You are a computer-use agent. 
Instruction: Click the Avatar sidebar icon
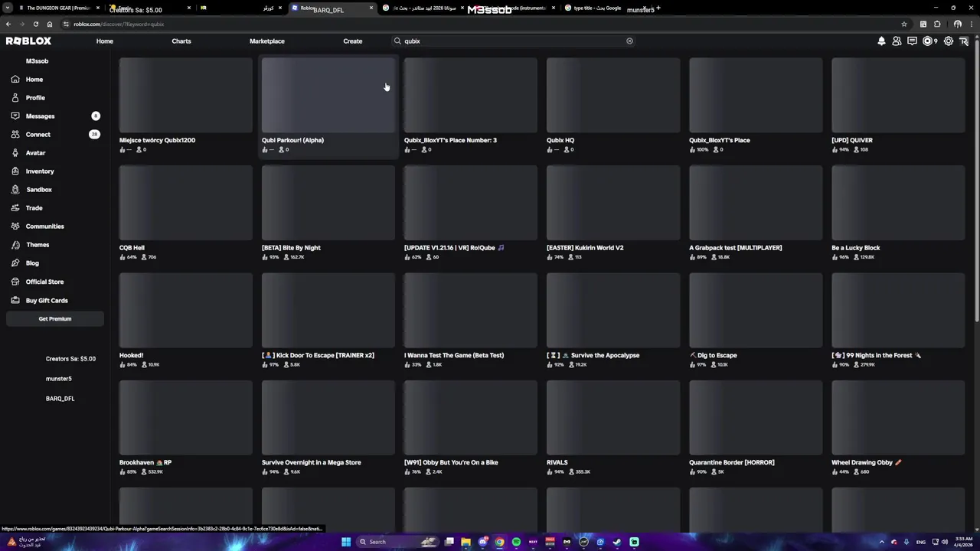point(15,153)
